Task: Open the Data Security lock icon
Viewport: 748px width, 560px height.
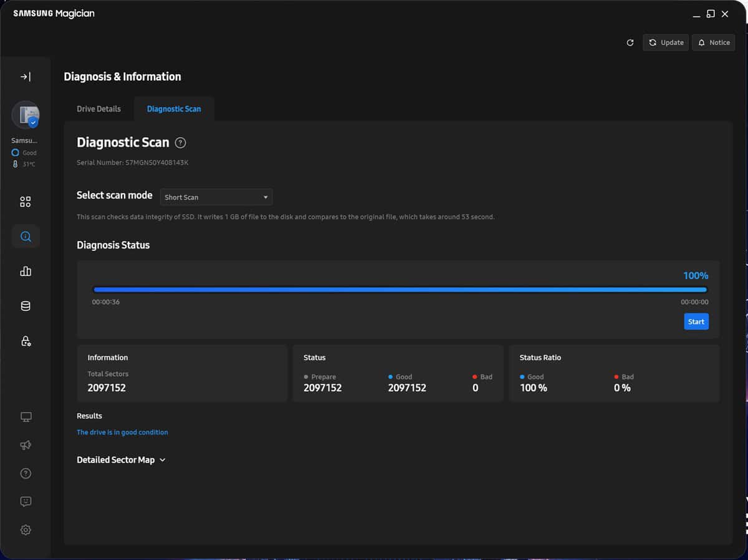Action: 25,341
